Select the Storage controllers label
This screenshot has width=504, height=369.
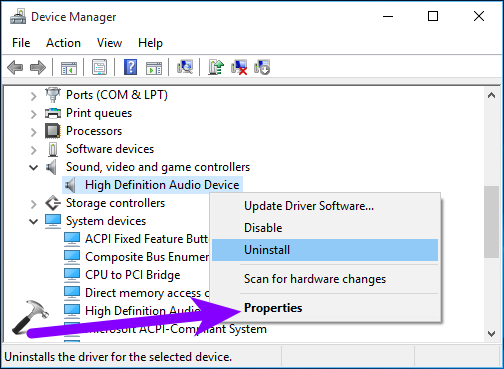[115, 203]
